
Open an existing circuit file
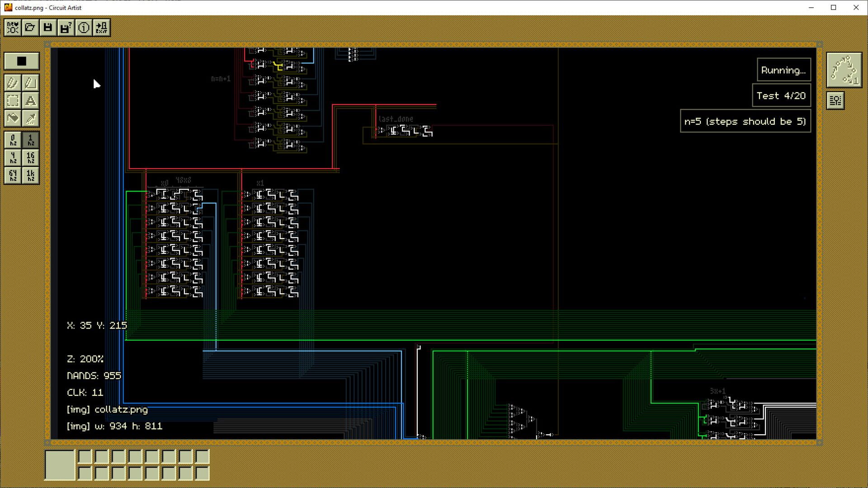click(30, 28)
